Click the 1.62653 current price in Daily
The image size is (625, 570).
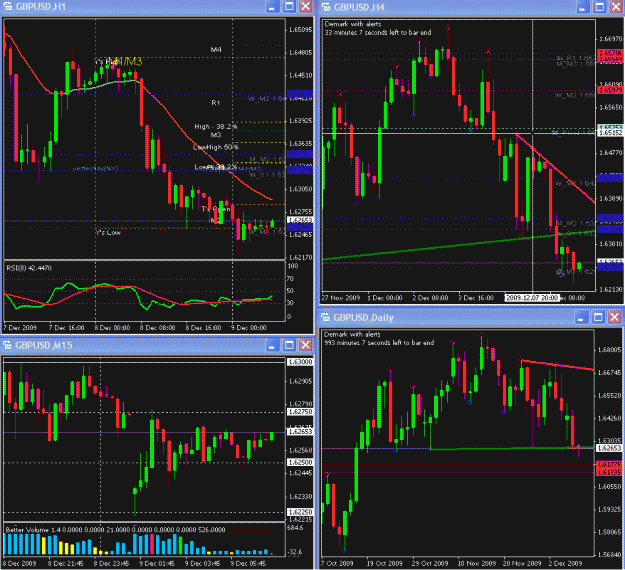click(610, 448)
